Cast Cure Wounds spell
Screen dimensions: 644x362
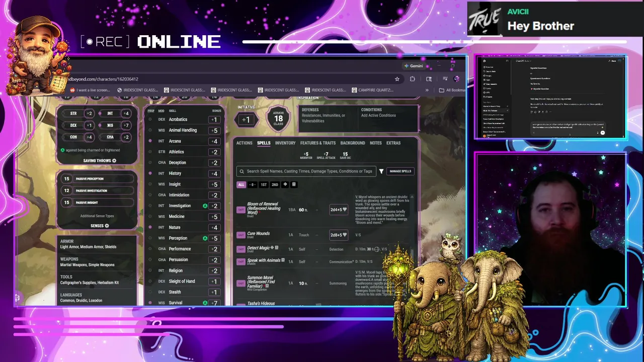(x=241, y=235)
